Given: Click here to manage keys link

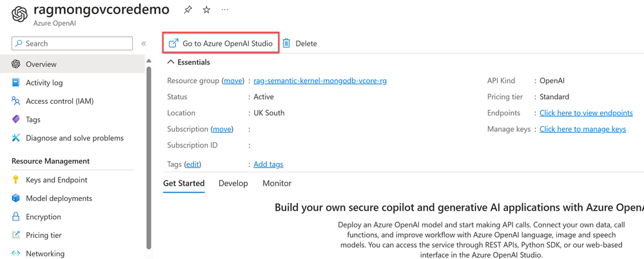Looking at the screenshot, I should 582,129.
